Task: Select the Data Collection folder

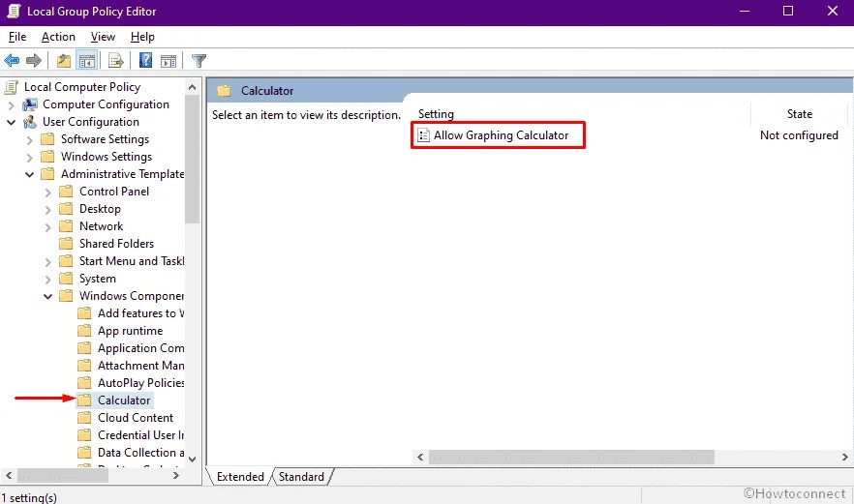Action: [x=141, y=453]
